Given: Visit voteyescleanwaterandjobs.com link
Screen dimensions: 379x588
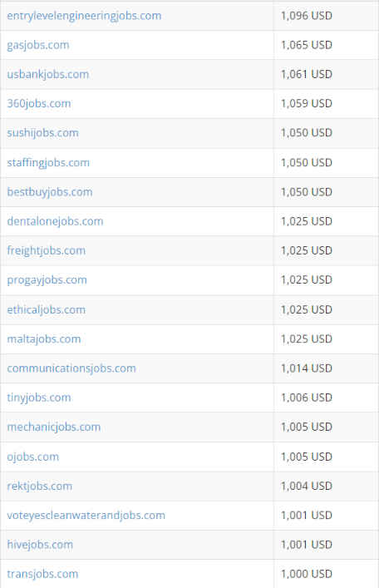Looking at the screenshot, I should 86,516.
